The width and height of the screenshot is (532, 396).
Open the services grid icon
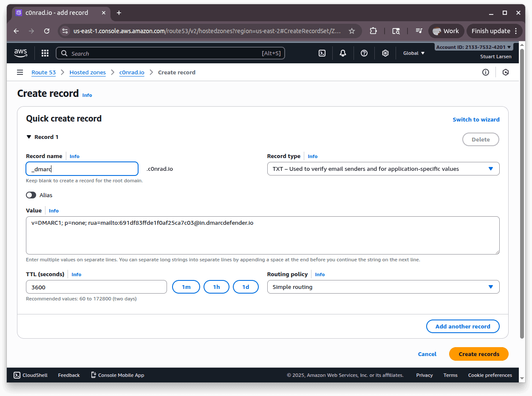point(45,53)
